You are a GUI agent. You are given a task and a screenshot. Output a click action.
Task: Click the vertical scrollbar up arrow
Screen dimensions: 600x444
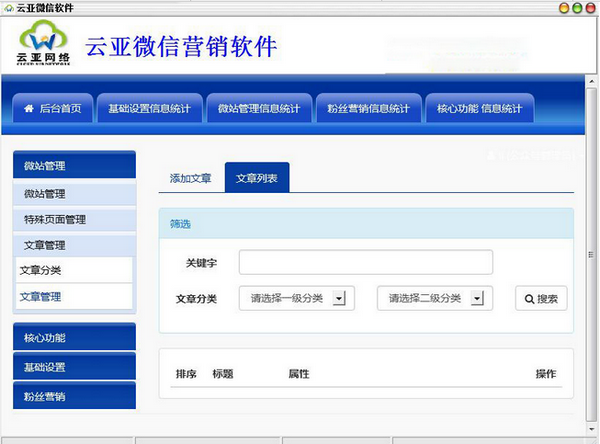click(x=591, y=82)
